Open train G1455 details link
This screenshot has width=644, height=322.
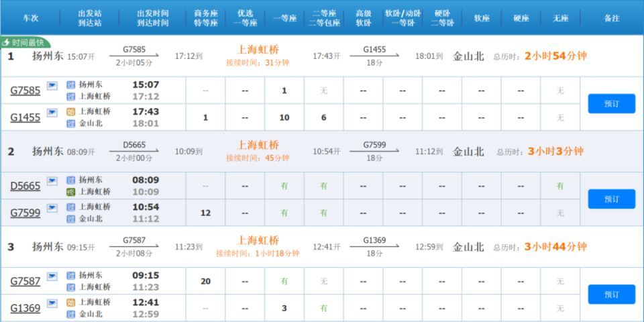coord(25,117)
